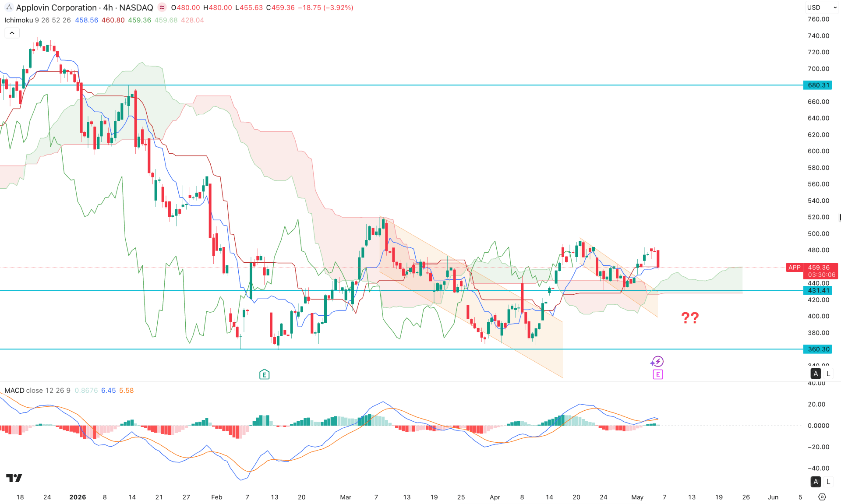Screen dimensions: 841x504
Task: Click the Feb label on time axis
Action: point(217,497)
